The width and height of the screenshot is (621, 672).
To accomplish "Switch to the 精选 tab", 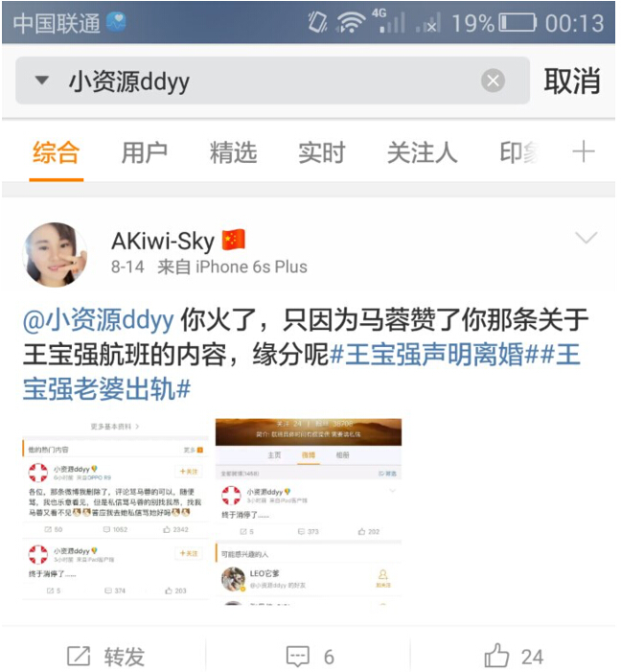I will pos(233,153).
